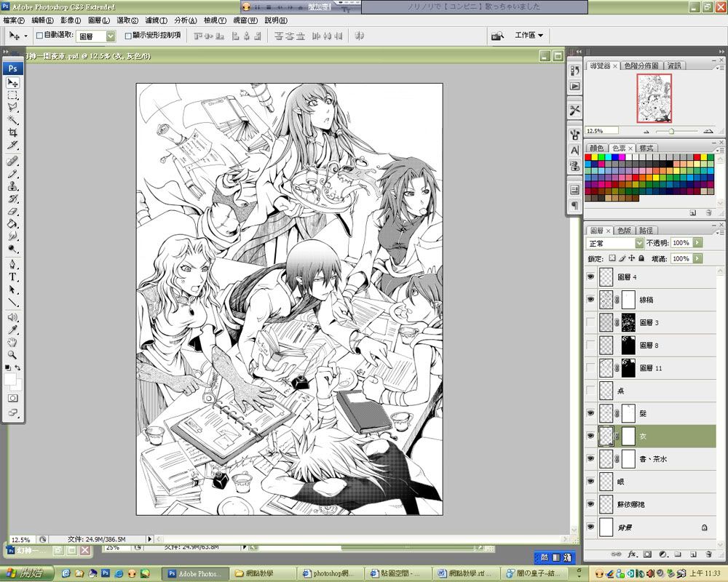
Task: Select the Dodge tool
Action: click(x=12, y=249)
